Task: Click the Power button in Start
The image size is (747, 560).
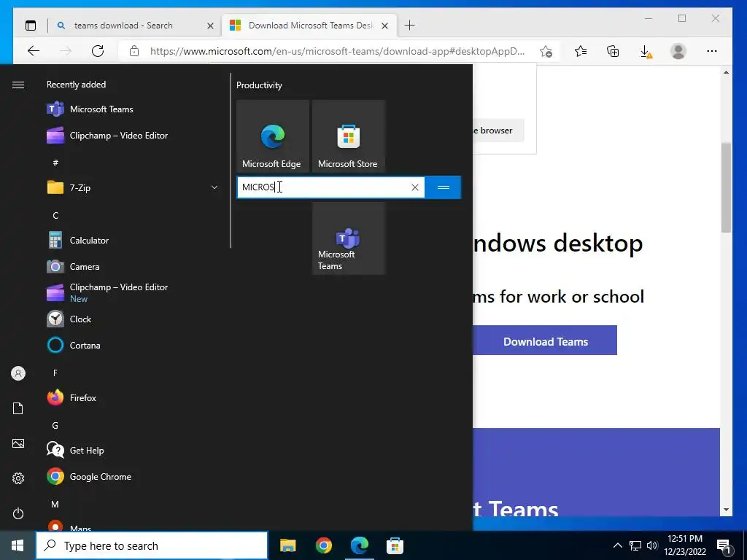Action: pyautogui.click(x=18, y=513)
